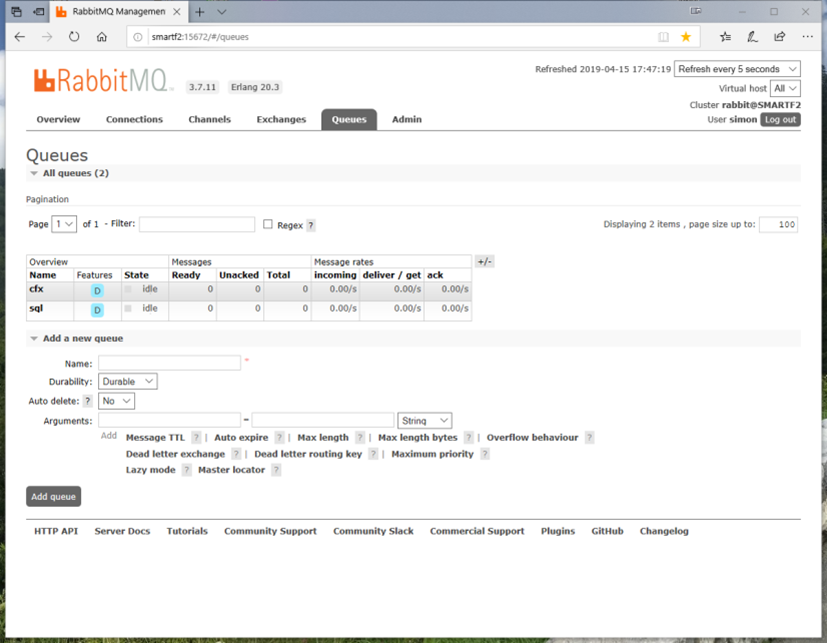Reload the page with the refresh icon
Screen dimensions: 827x643
74,37
